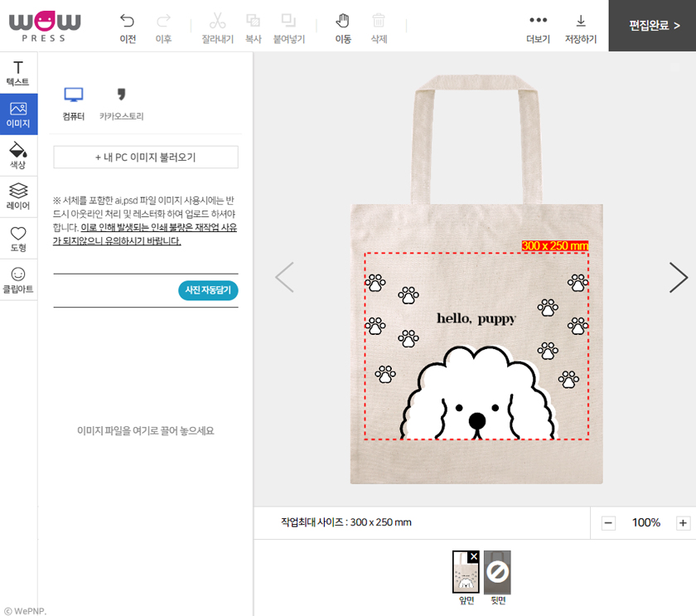This screenshot has width=696, height=616.
Task: Open the 색상 color fill tool
Action: click(x=18, y=156)
